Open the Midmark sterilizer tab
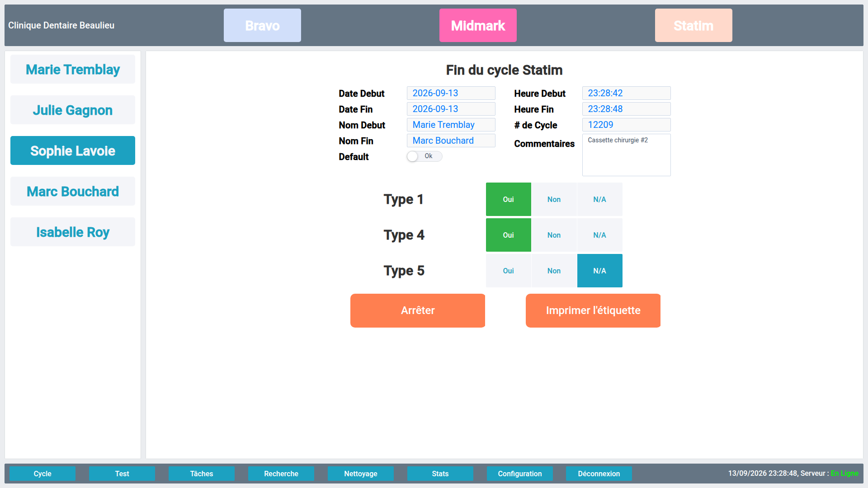Viewport: 868px width, 488px height. [478, 25]
